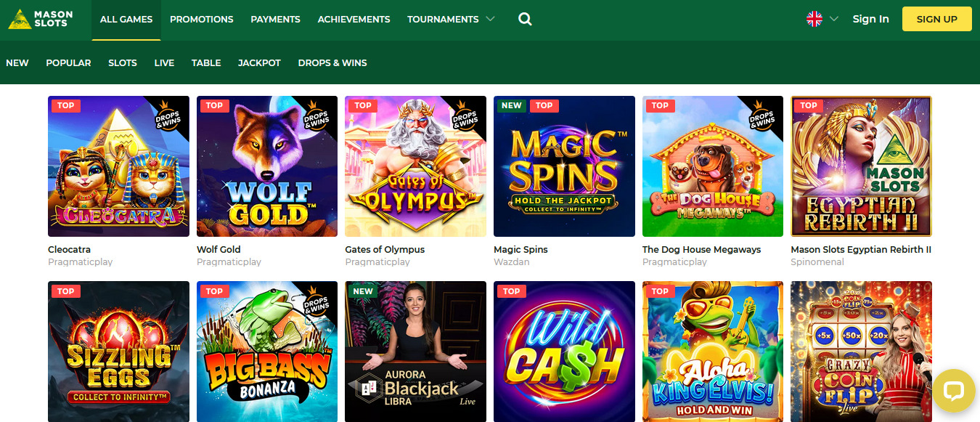
Task: Click the Wazdan provider label
Action: click(511, 262)
